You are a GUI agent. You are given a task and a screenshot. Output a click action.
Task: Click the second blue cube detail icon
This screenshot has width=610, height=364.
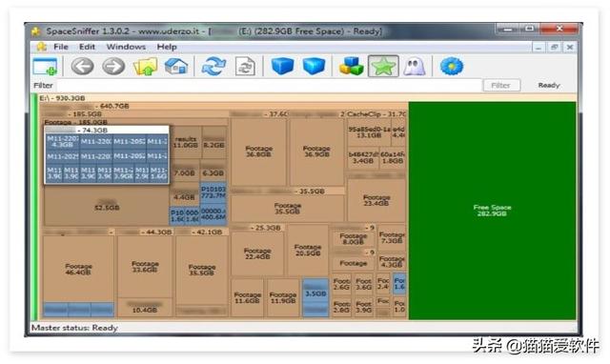point(314,66)
